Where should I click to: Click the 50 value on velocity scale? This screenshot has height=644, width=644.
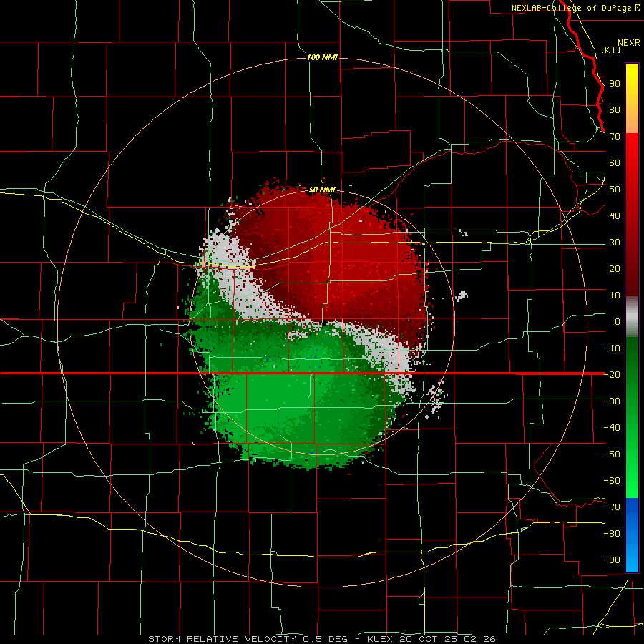pyautogui.click(x=615, y=190)
